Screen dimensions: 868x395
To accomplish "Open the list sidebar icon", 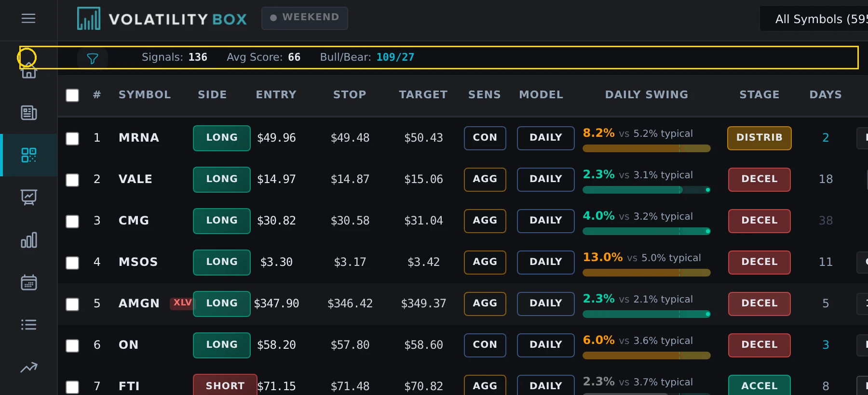I will pos(29,325).
